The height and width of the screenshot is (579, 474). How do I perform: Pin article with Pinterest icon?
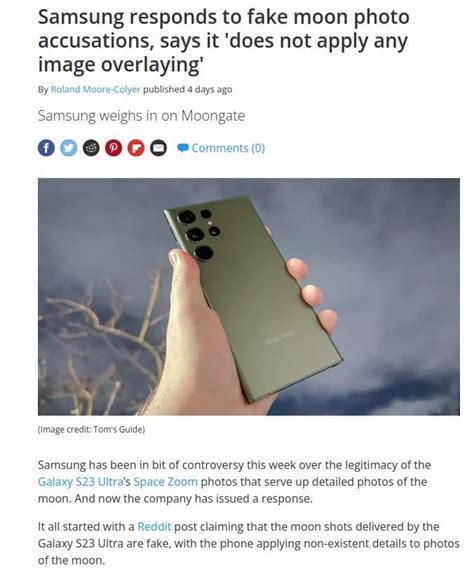(x=114, y=148)
